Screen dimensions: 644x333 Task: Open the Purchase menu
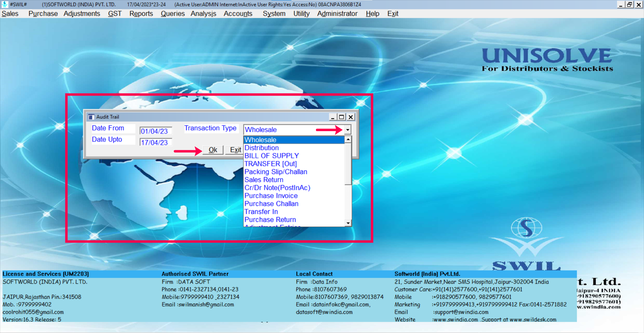pyautogui.click(x=43, y=14)
